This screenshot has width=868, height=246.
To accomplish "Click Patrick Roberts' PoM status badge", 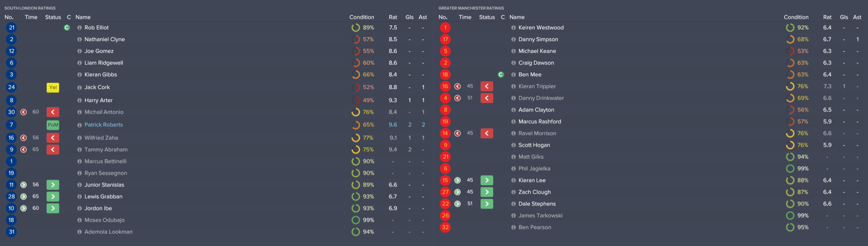I will click(53, 125).
